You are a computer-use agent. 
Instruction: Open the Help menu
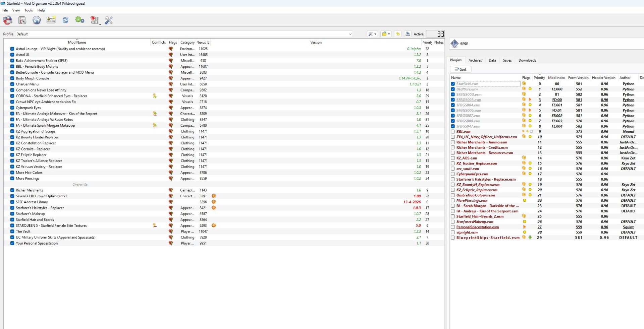pyautogui.click(x=41, y=10)
